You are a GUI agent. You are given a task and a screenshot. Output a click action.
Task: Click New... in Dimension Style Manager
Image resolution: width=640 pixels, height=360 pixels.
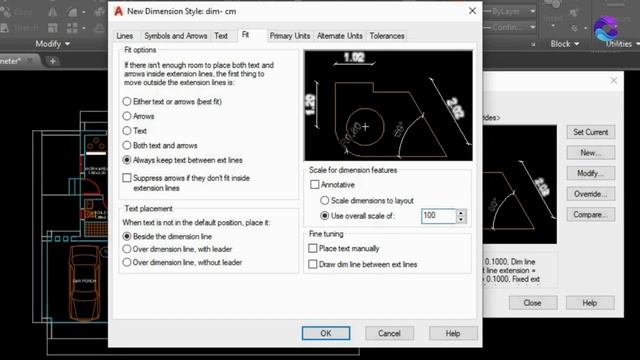591,153
